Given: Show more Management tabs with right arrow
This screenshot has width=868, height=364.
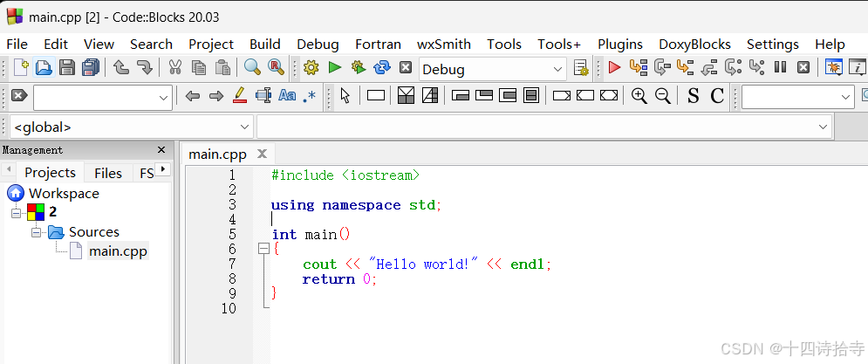Looking at the screenshot, I should coord(162,168).
